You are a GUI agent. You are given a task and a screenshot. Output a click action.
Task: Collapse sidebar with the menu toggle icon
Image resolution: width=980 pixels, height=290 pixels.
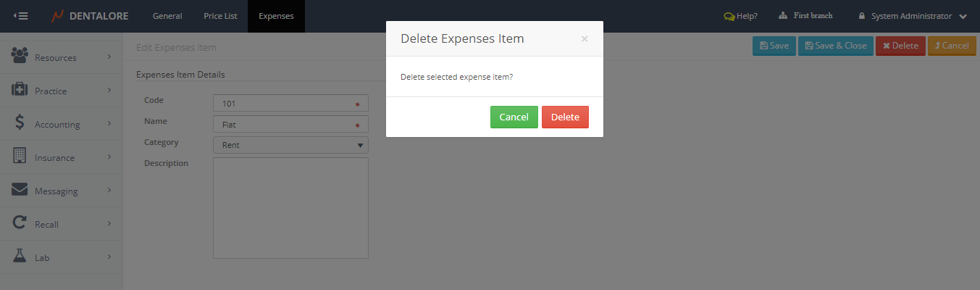(20, 16)
